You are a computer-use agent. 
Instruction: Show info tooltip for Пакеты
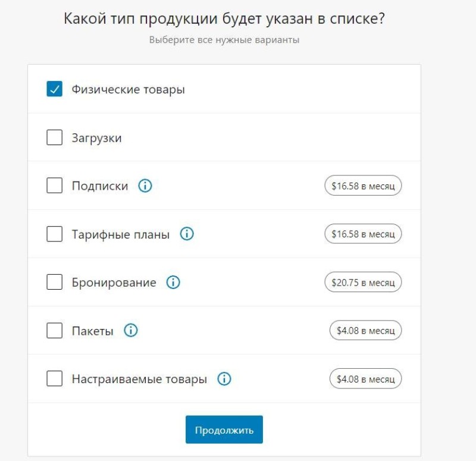[131, 330]
